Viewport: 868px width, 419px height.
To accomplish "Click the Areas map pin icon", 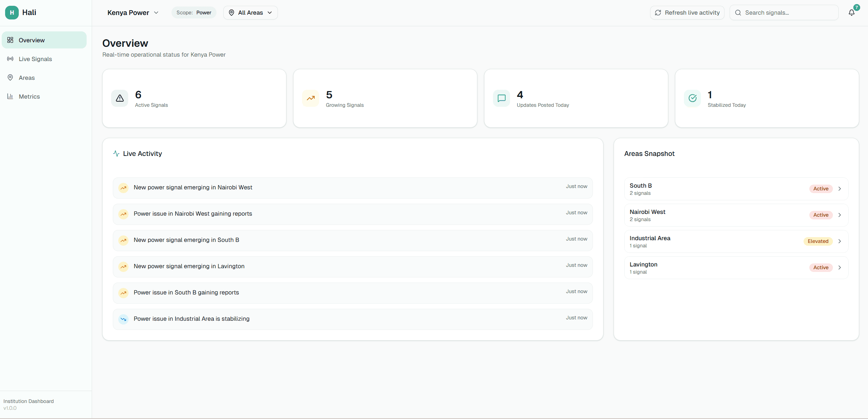I will 10,77.
